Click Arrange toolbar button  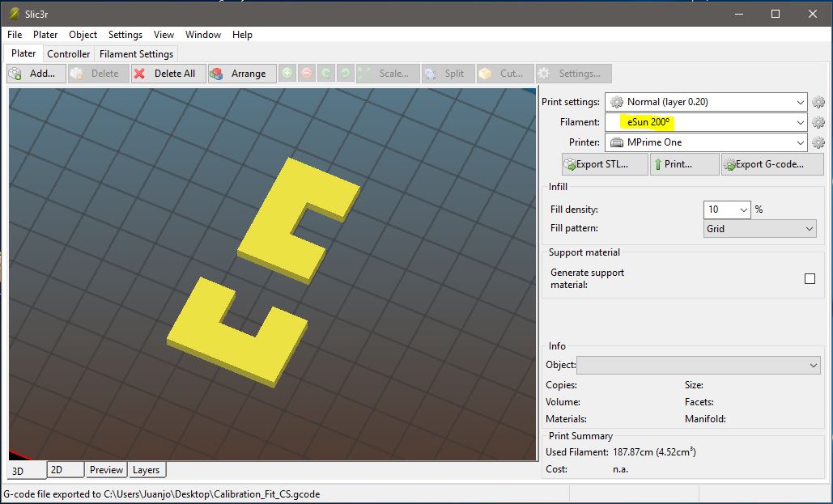[x=242, y=74]
